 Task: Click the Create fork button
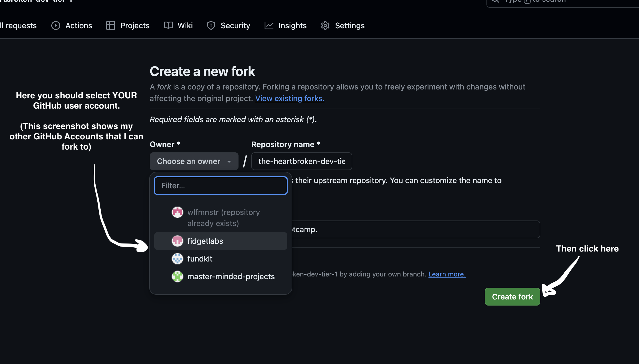click(x=513, y=297)
